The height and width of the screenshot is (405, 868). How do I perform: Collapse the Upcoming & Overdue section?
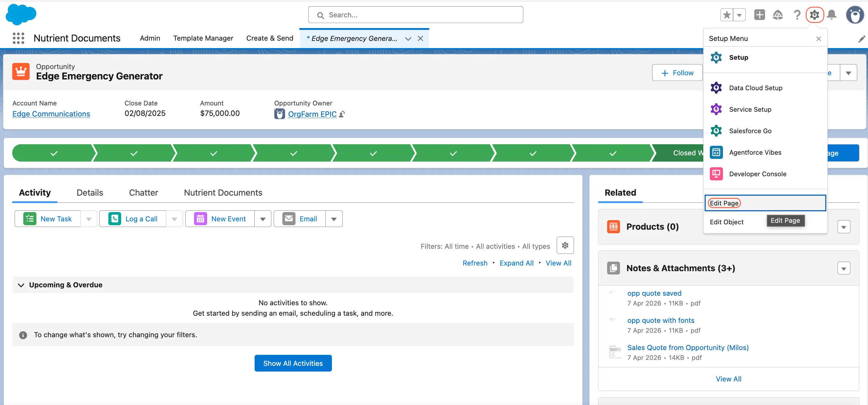(x=21, y=285)
